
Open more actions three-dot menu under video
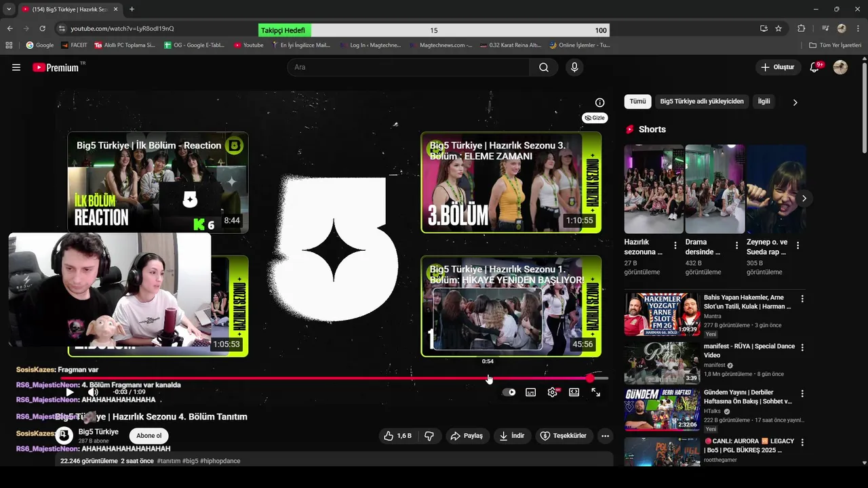[605, 436]
